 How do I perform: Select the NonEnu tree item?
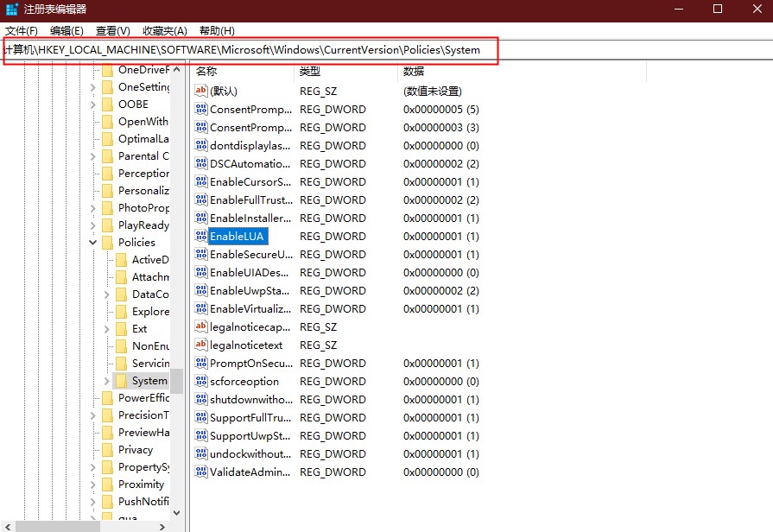click(150, 346)
